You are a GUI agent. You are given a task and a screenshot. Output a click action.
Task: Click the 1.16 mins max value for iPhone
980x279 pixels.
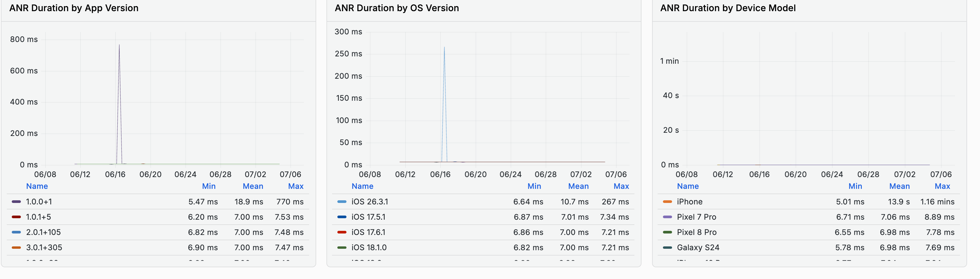pyautogui.click(x=937, y=202)
